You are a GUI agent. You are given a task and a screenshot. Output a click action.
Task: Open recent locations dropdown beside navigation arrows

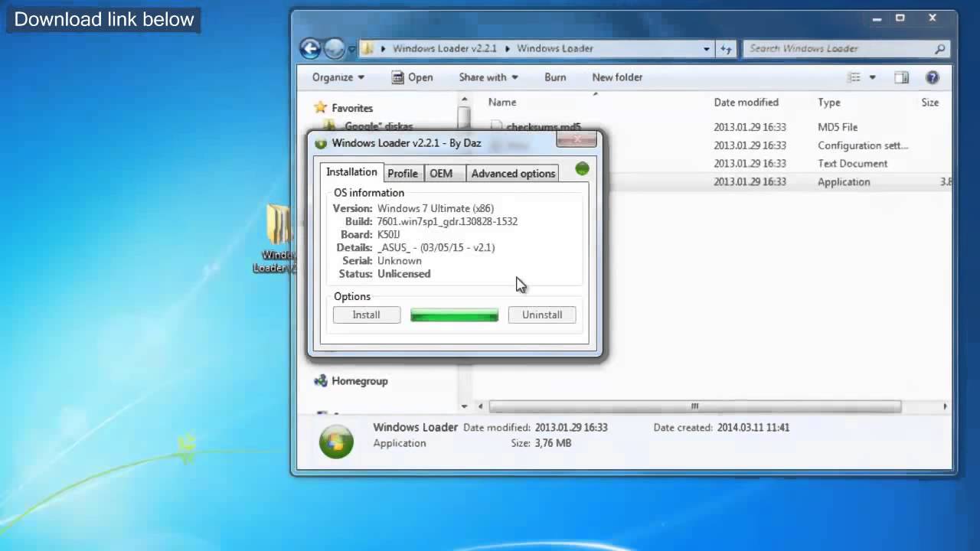coord(351,49)
